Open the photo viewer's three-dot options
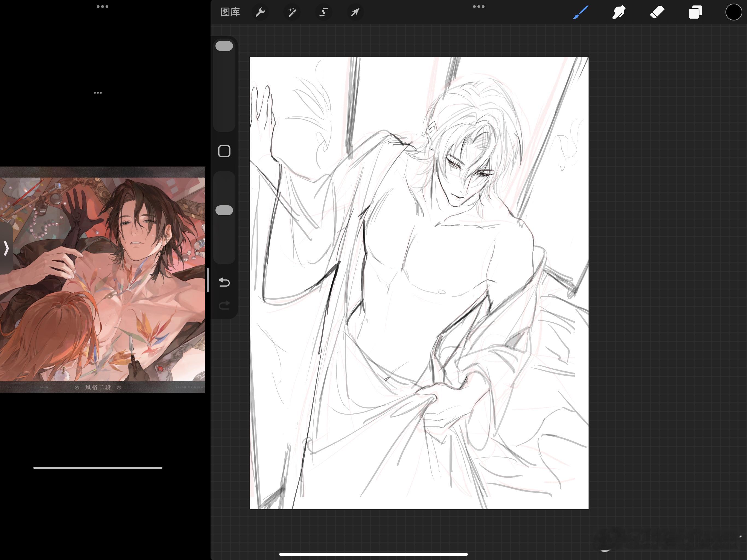747x560 pixels. 98,92
